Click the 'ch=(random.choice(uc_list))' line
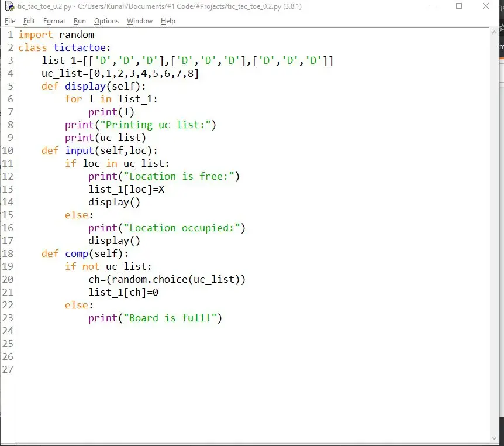This screenshot has height=446, width=504. pos(167,279)
